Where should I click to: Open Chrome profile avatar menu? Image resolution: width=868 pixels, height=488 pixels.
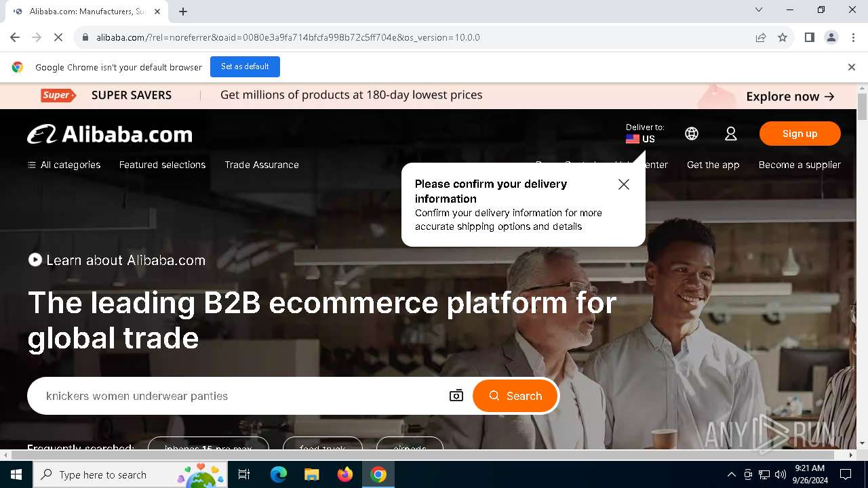coord(831,37)
